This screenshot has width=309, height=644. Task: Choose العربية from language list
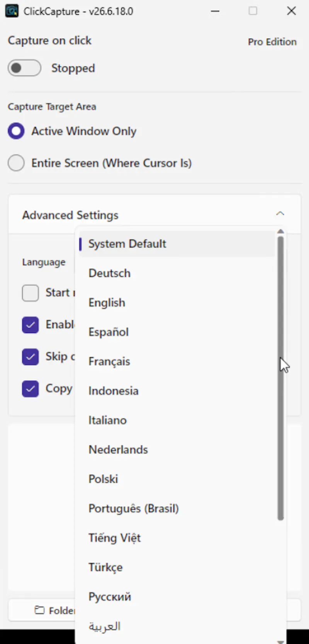[x=177, y=626]
